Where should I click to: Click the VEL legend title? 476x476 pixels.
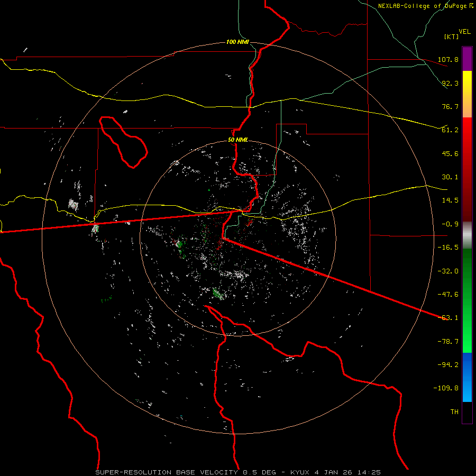pyautogui.click(x=464, y=32)
